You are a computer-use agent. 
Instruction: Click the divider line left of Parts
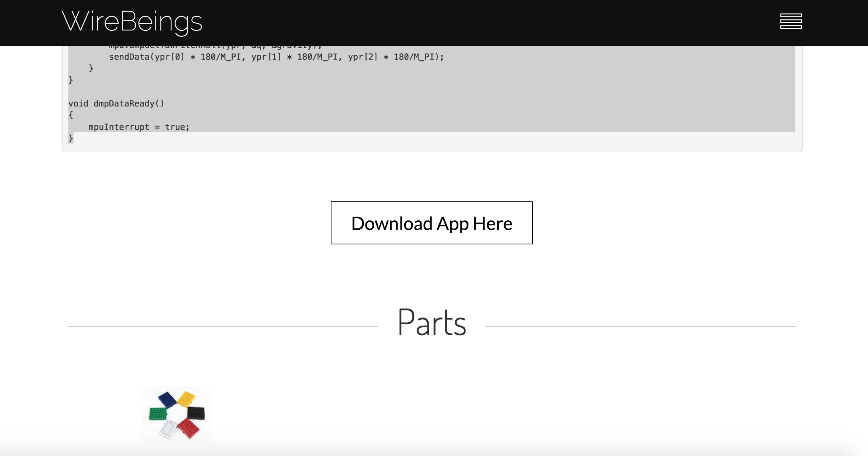pos(223,326)
